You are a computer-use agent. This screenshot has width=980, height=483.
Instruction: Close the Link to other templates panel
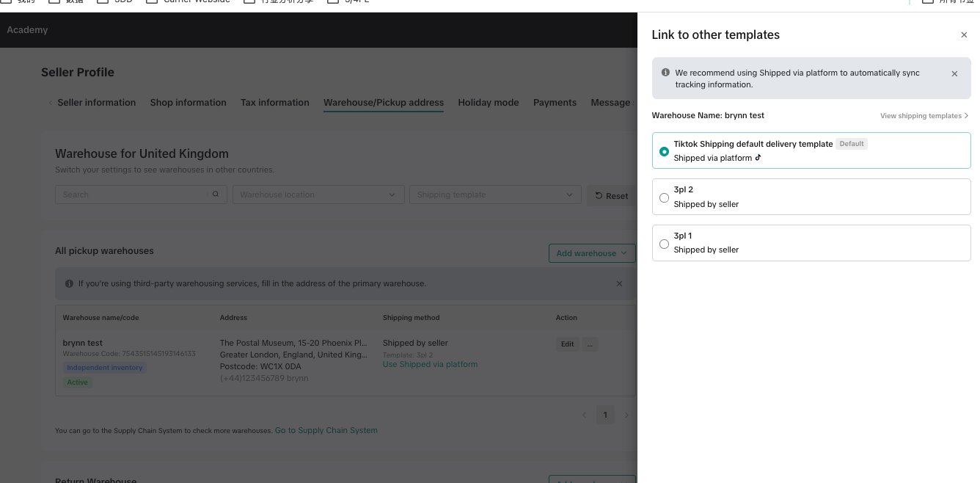pos(964,35)
